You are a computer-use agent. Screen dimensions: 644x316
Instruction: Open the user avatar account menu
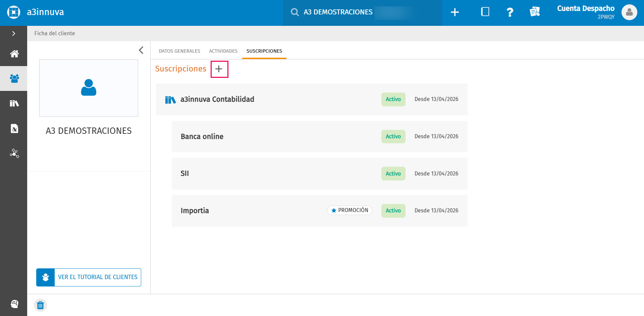click(629, 12)
